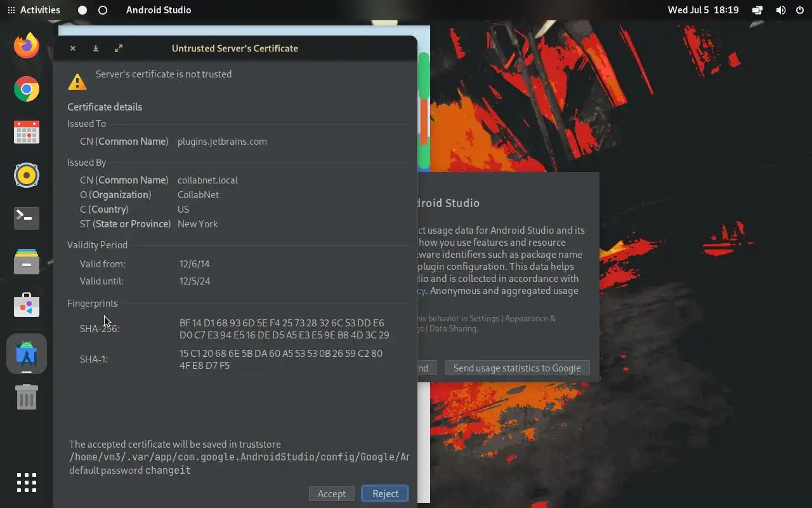Screen dimensions: 812x508
Task: Click the truststore path text
Action: (x=239, y=457)
